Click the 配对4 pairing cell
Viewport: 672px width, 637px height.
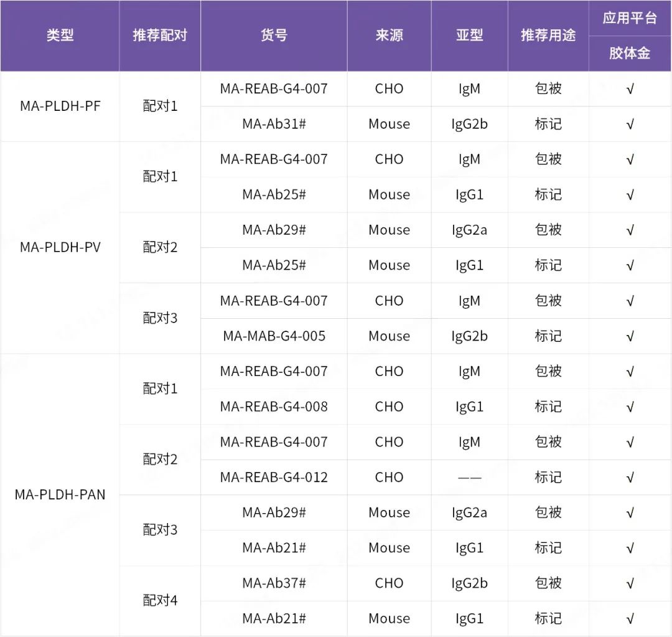point(160,601)
